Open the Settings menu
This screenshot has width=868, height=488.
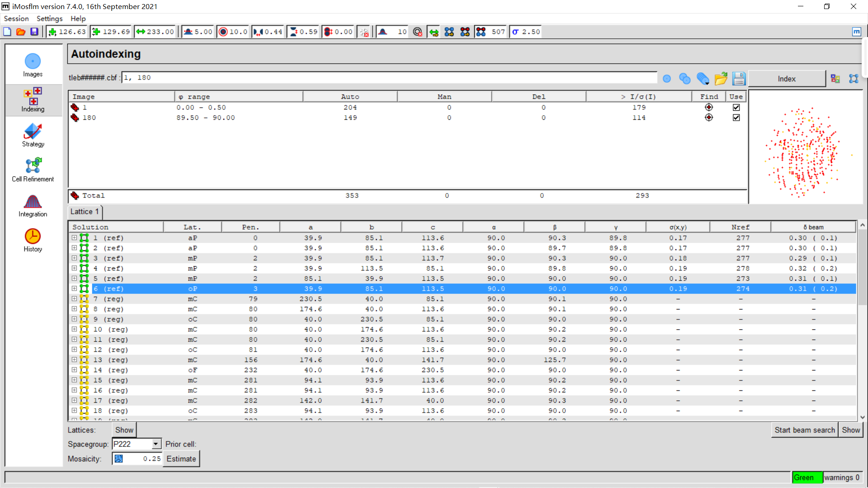click(x=49, y=19)
